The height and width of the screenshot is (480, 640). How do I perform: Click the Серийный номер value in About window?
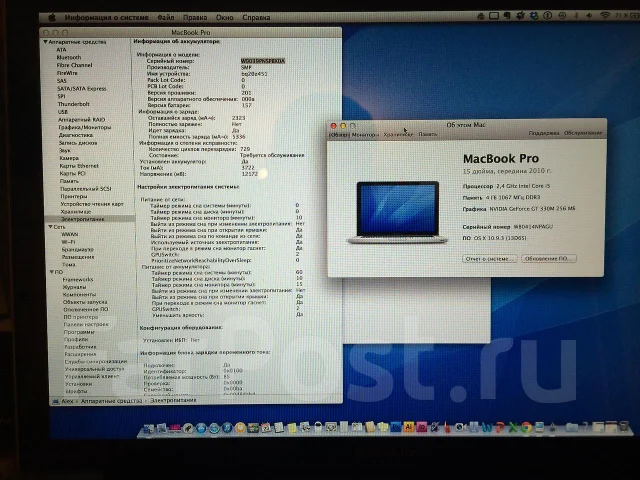533,227
